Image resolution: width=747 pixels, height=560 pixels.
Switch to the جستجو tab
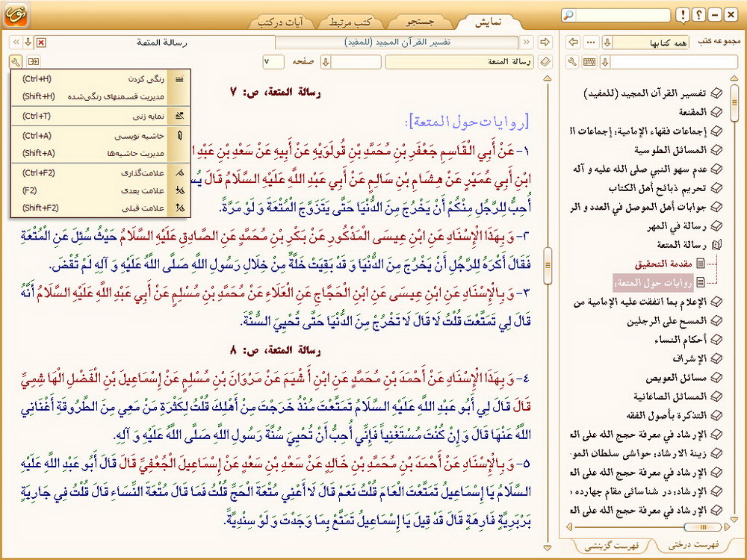click(x=420, y=22)
